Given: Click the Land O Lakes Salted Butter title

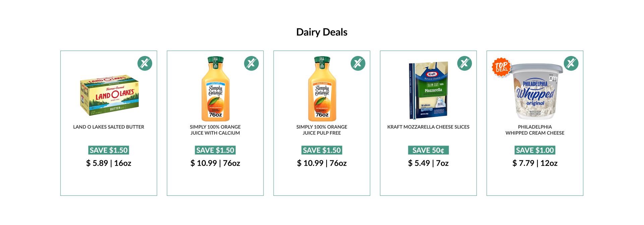Looking at the screenshot, I should click(109, 127).
